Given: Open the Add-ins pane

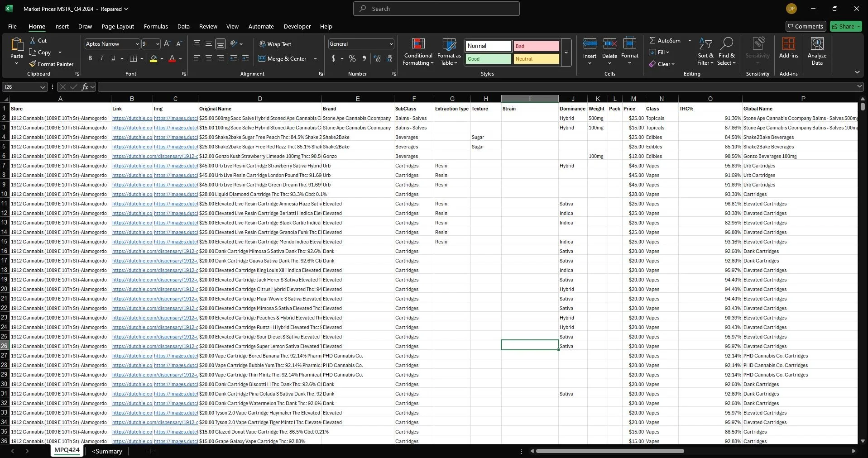Looking at the screenshot, I should (x=788, y=48).
